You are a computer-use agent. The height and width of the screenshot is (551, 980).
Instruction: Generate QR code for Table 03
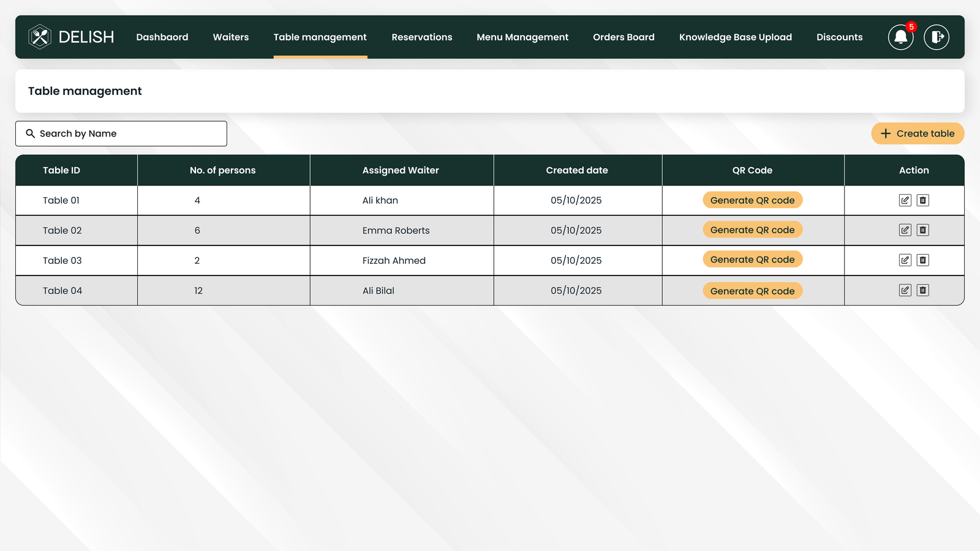[752, 260]
